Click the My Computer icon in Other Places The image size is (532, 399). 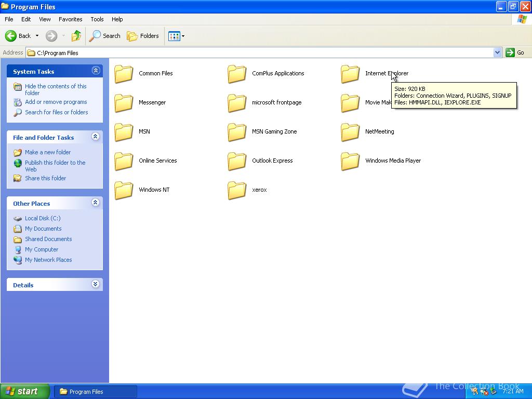[18, 250]
